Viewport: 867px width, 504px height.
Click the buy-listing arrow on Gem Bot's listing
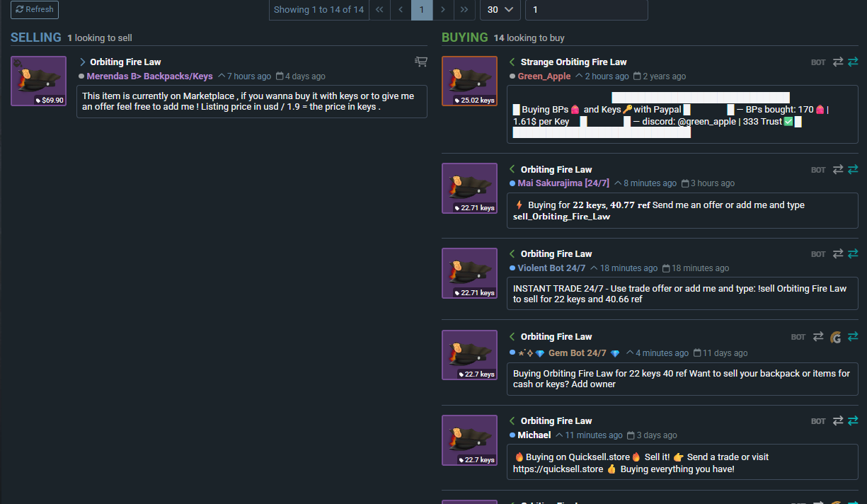512,337
